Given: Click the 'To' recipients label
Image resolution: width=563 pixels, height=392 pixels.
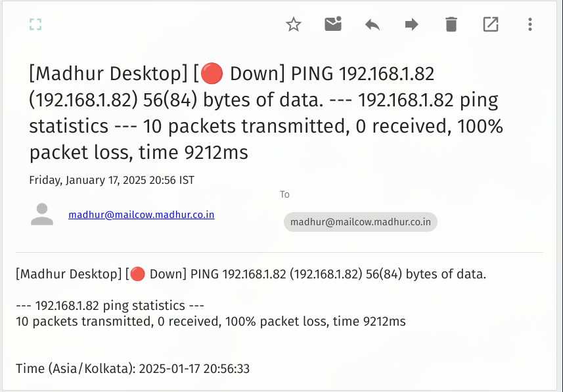Looking at the screenshot, I should click(x=284, y=194).
